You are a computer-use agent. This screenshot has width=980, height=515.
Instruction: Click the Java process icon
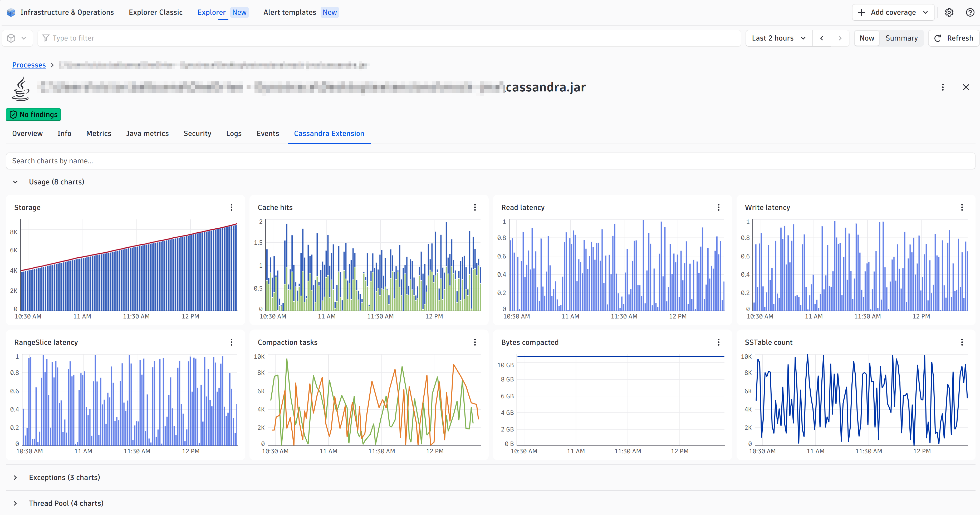pyautogui.click(x=21, y=89)
